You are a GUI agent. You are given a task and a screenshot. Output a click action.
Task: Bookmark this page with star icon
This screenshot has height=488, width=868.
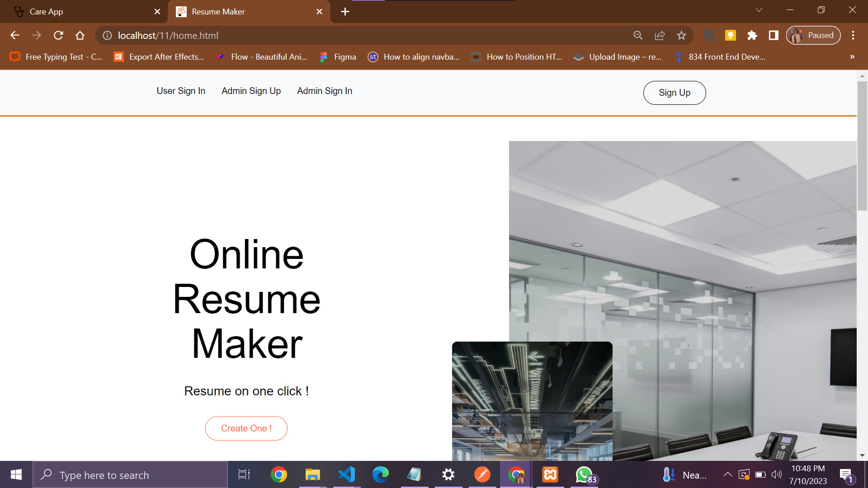(x=681, y=35)
